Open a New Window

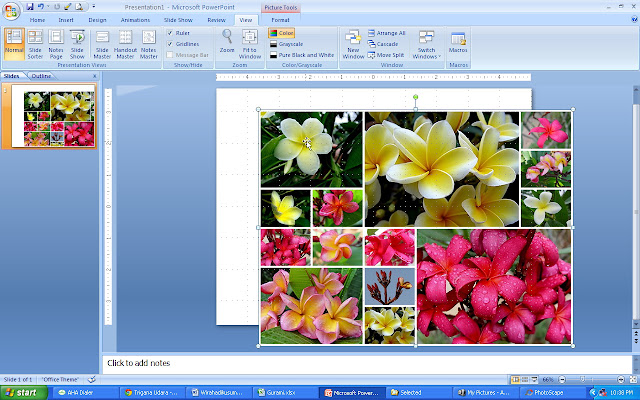pyautogui.click(x=353, y=44)
